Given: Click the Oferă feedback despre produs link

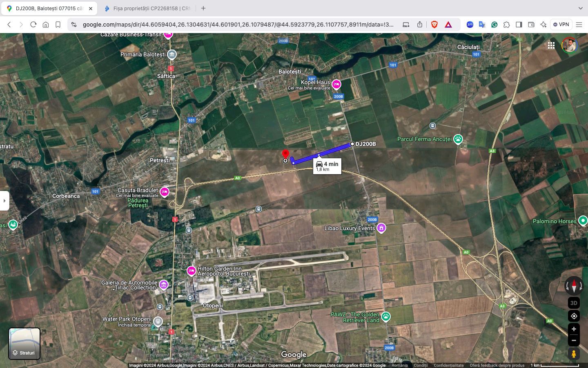Looking at the screenshot, I should (497, 366).
